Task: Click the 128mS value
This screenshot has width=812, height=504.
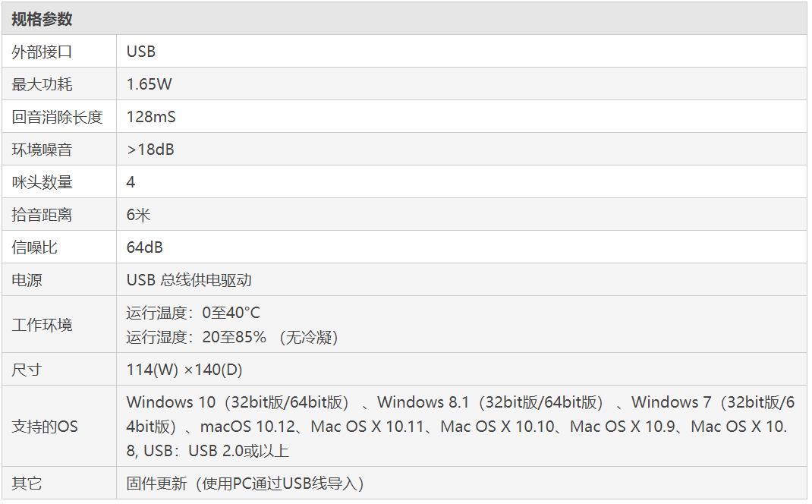Action: (151, 117)
